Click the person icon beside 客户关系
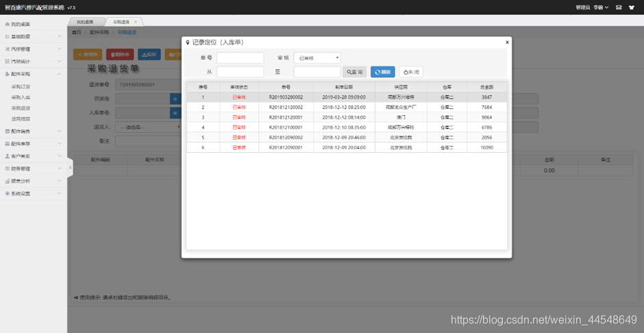The width and height of the screenshot is (644, 333). (8, 156)
